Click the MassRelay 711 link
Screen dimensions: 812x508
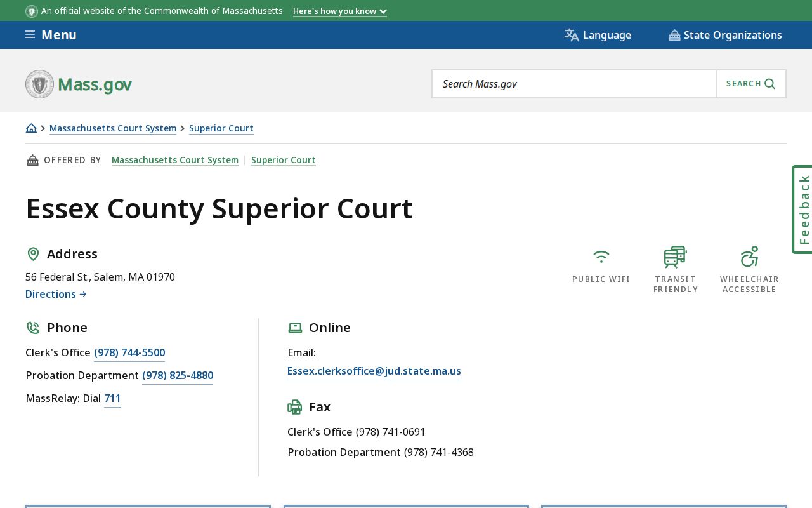click(112, 399)
